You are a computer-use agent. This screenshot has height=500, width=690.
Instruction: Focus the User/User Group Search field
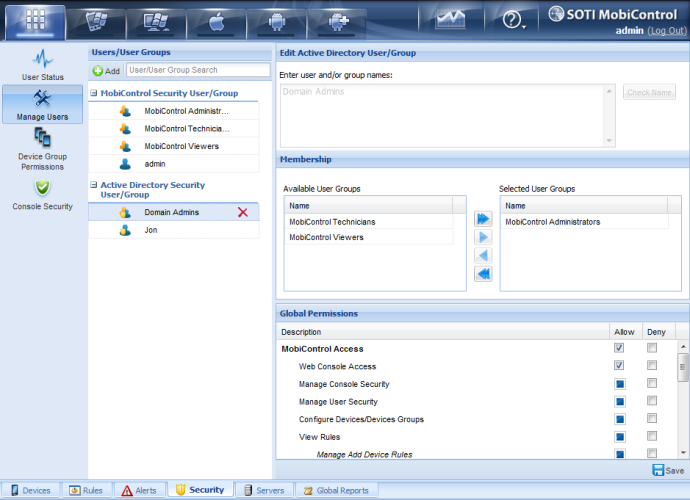click(198, 70)
